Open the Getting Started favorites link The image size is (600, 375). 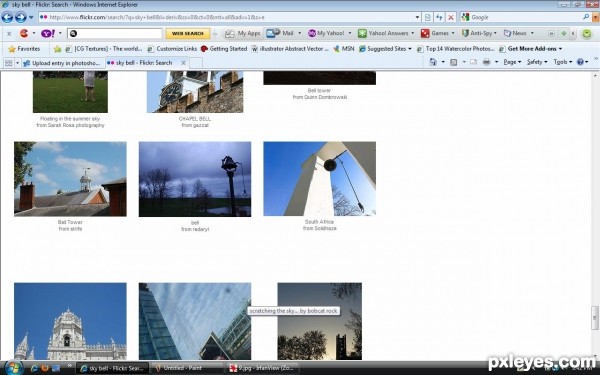click(224, 49)
